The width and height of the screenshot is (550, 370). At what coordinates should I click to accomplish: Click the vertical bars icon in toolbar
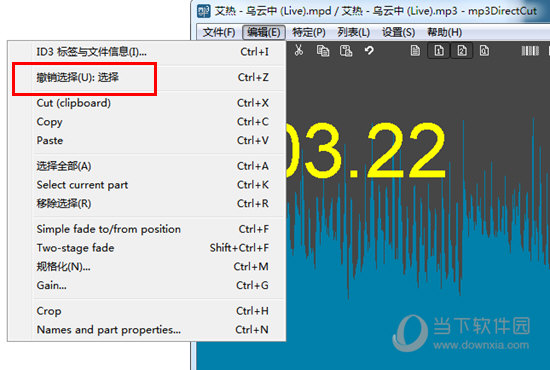(530, 51)
